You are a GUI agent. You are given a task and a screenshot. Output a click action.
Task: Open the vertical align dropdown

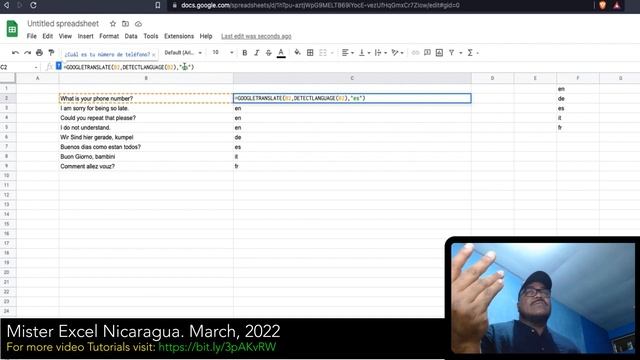(x=364, y=53)
